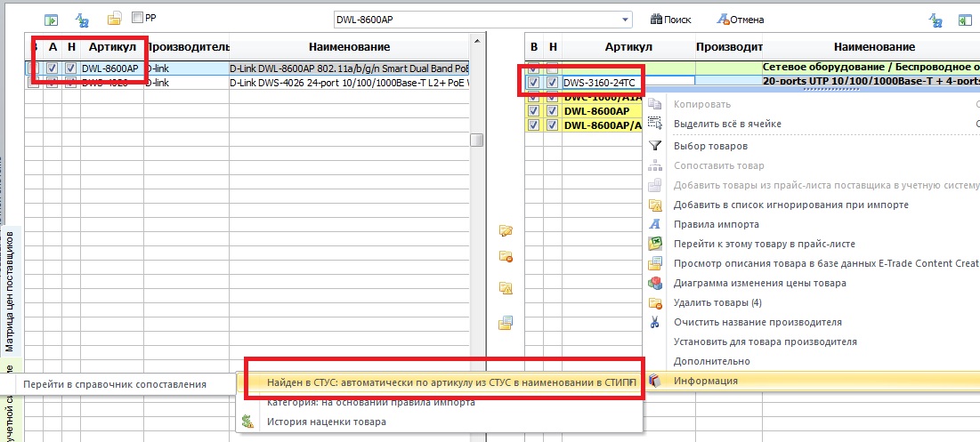The image size is (980, 442).
Task: Click the selection icon of Выделить всё в ячейке
Action: 654,123
